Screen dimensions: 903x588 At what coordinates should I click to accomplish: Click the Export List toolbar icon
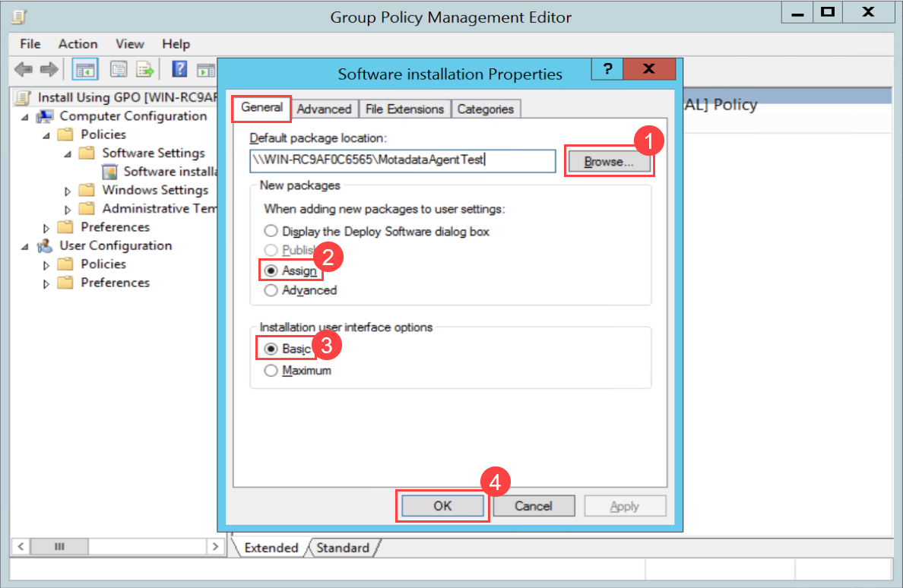click(x=145, y=70)
